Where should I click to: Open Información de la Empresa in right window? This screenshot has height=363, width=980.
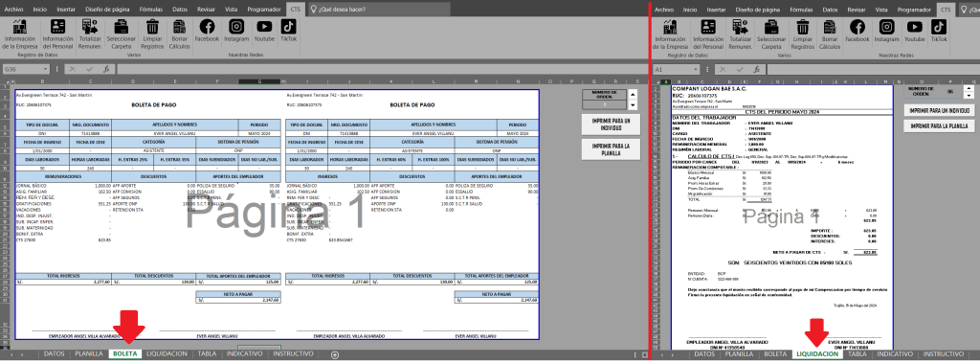click(670, 34)
